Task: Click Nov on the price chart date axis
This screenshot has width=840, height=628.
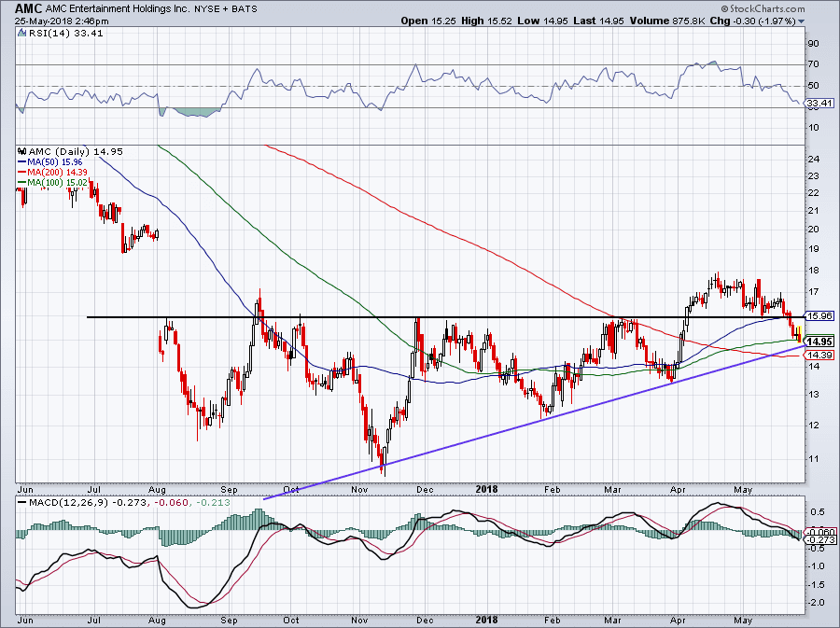Action: pyautogui.click(x=359, y=489)
